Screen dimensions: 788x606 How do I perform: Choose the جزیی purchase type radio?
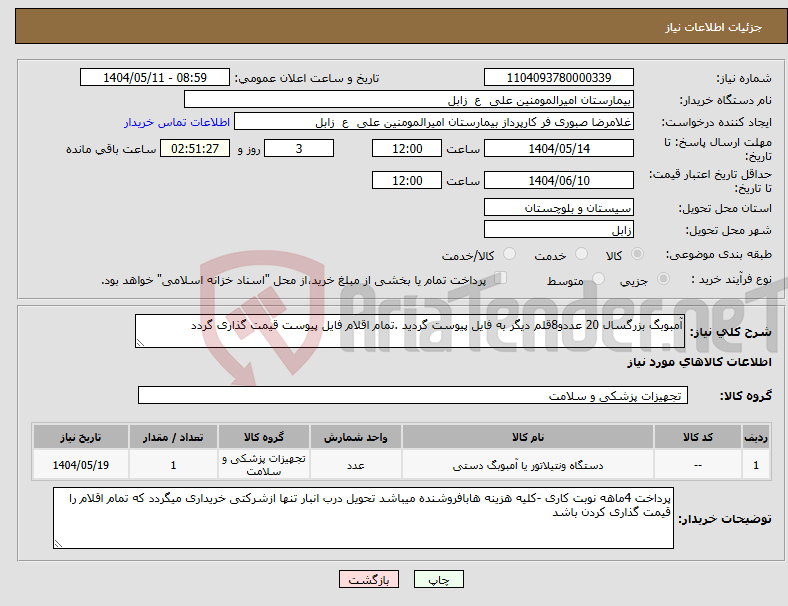click(x=663, y=278)
